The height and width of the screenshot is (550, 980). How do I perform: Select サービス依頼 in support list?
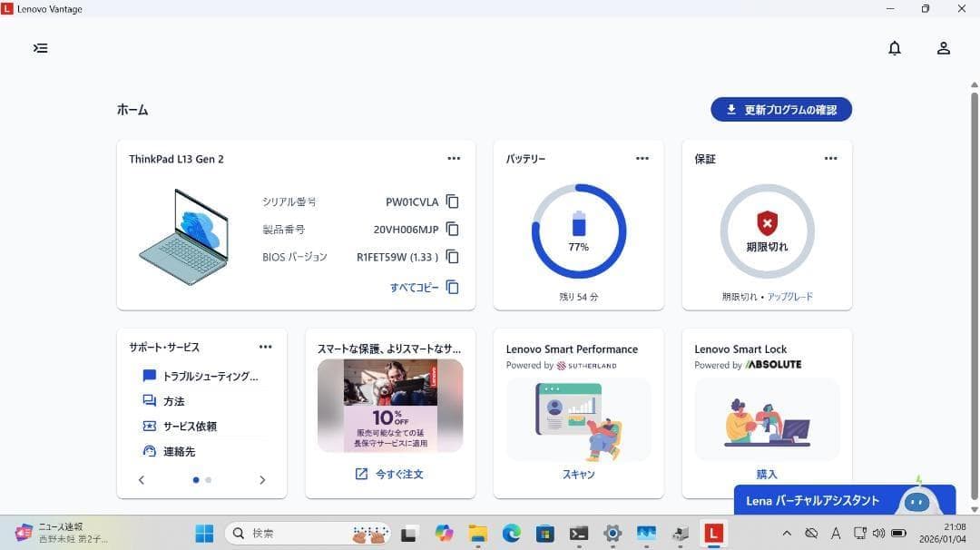point(190,427)
